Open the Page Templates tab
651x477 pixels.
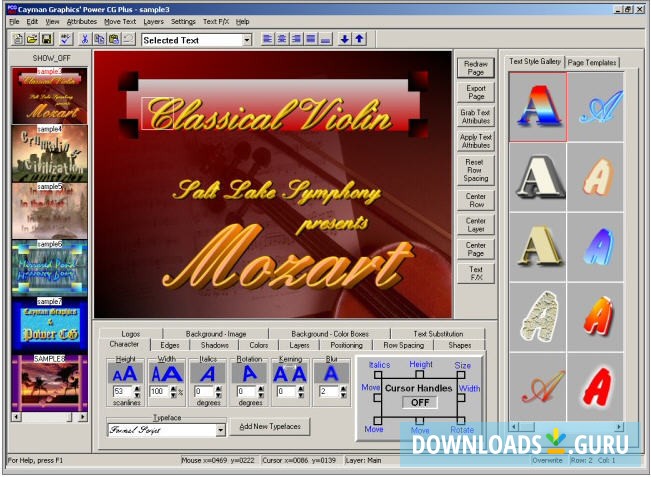592,63
